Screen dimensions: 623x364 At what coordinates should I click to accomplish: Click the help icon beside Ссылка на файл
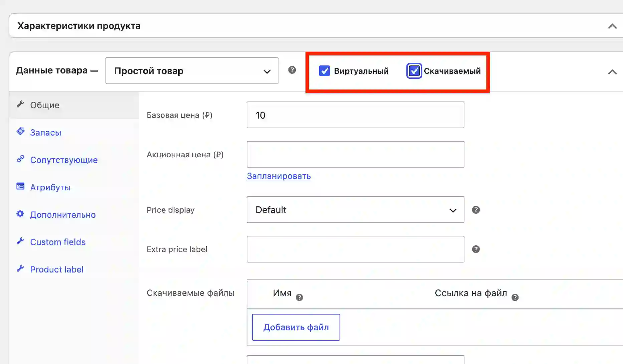click(515, 298)
